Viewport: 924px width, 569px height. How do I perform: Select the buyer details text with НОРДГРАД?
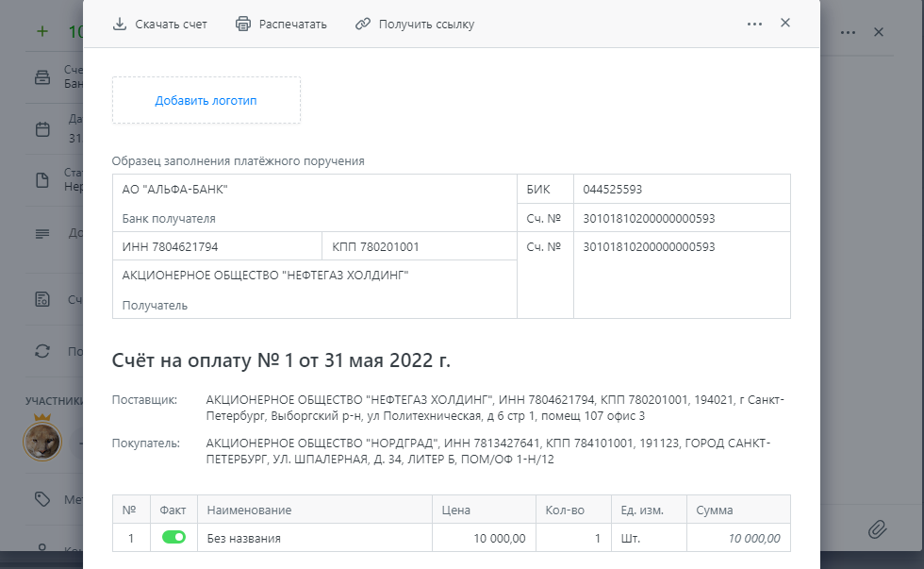tap(488, 451)
